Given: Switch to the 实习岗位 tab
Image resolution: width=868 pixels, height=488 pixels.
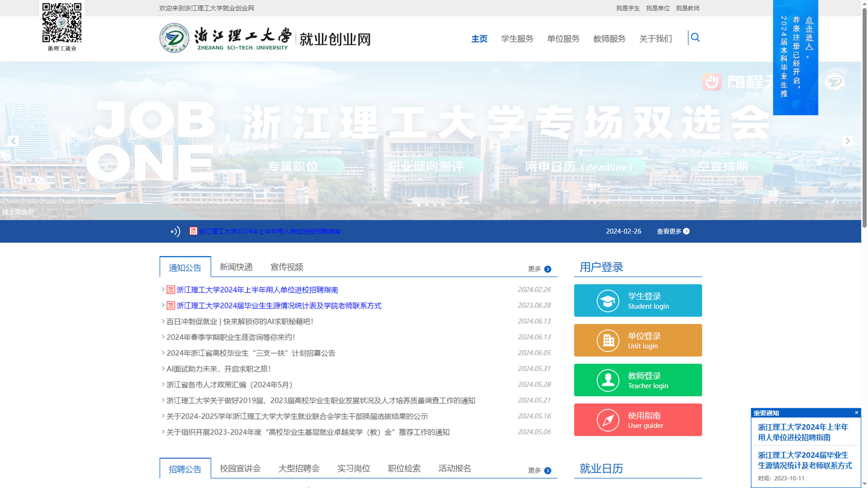Looking at the screenshot, I should click(353, 468).
